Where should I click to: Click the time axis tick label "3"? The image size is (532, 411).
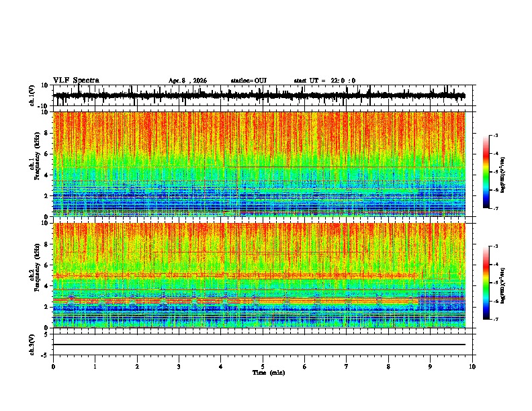[x=179, y=367]
